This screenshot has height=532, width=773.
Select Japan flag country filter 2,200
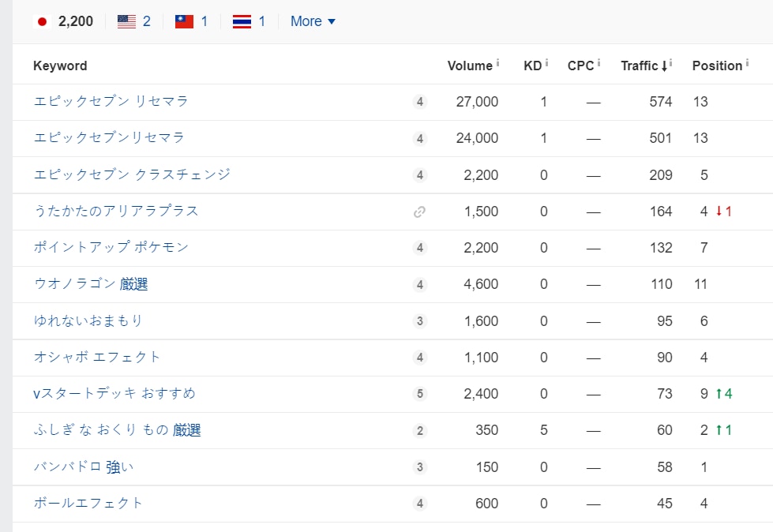click(64, 21)
